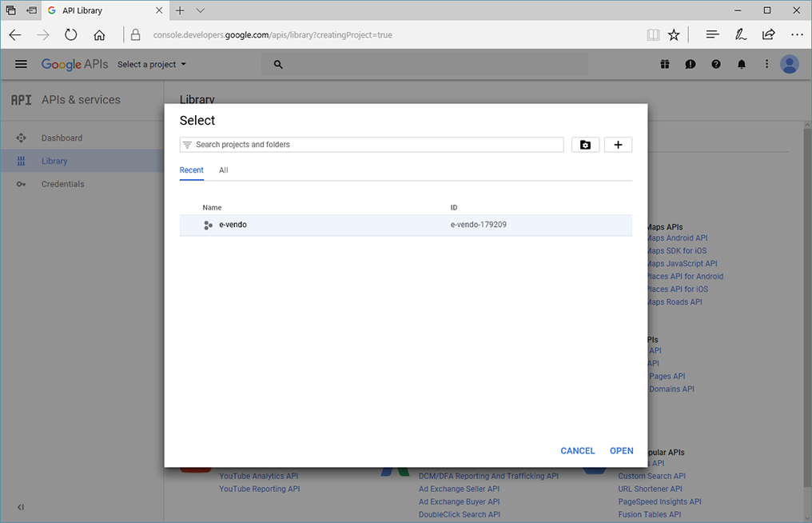
Task: Open the hamburger navigation menu
Action: click(21, 64)
